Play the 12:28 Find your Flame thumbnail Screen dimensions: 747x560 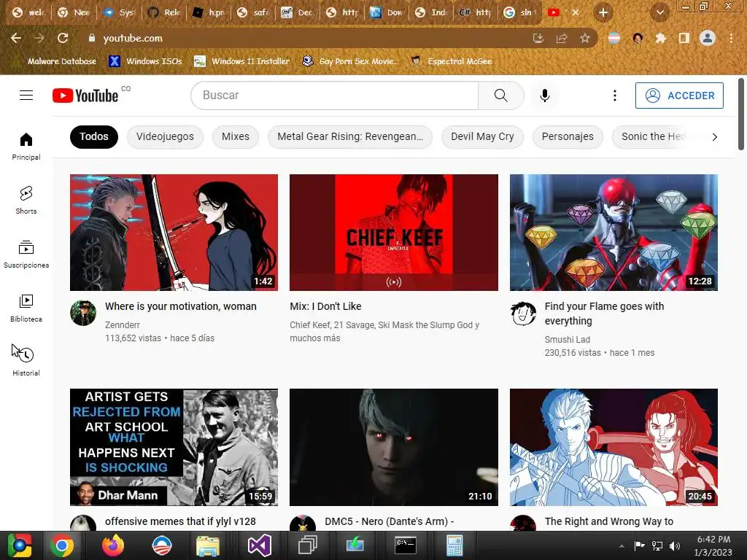point(614,233)
